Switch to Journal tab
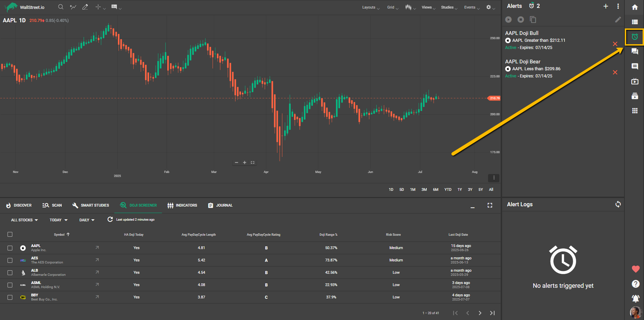 click(220, 205)
